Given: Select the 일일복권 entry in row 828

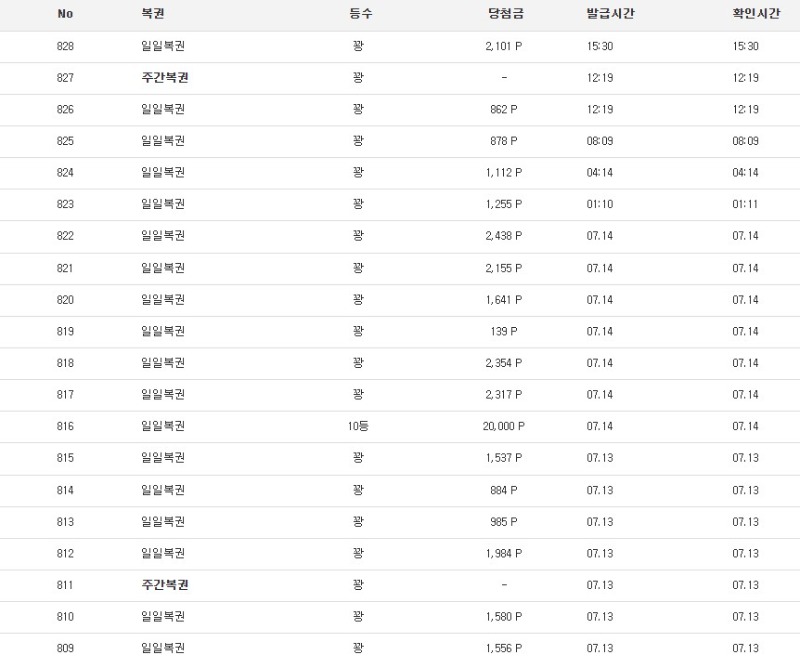Looking at the screenshot, I should [x=163, y=46].
